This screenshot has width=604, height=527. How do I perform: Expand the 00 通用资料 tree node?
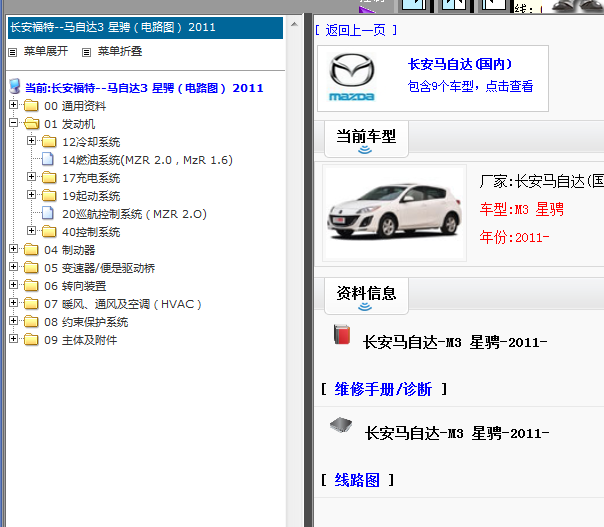coord(13,105)
